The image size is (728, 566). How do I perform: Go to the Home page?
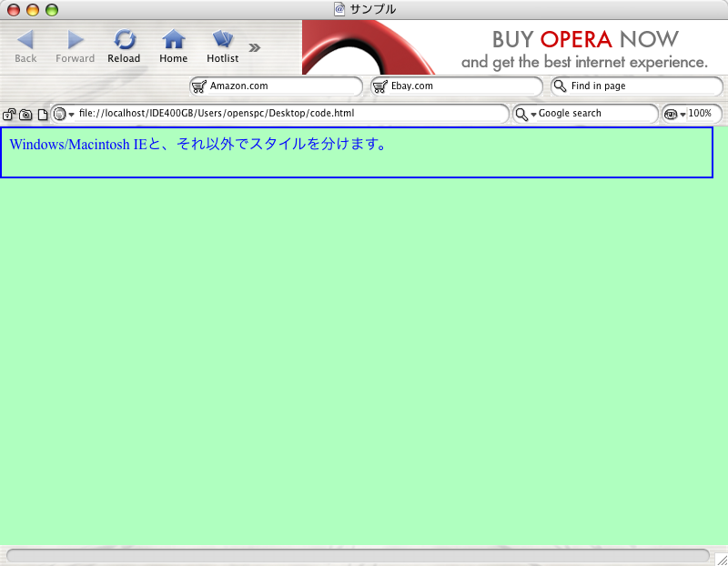pos(173,46)
